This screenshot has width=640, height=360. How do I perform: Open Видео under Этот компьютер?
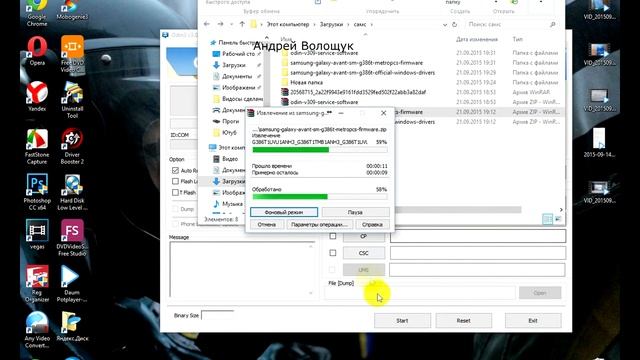click(x=225, y=159)
